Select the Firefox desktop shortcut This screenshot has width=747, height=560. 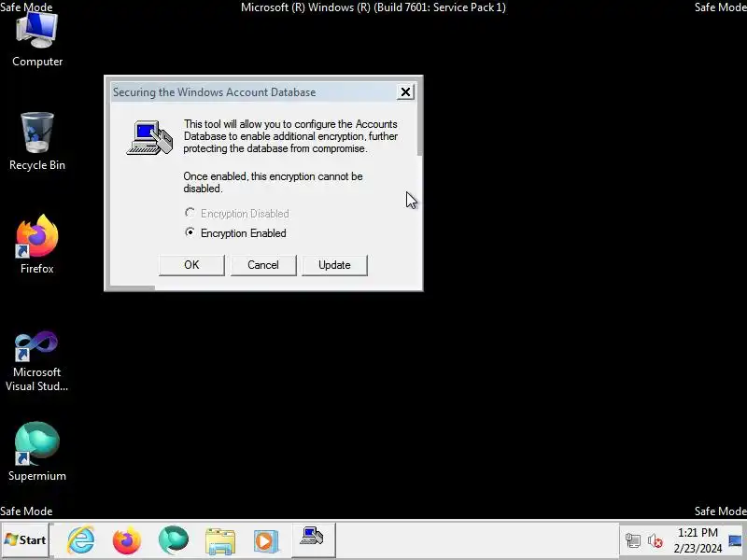[37, 245]
